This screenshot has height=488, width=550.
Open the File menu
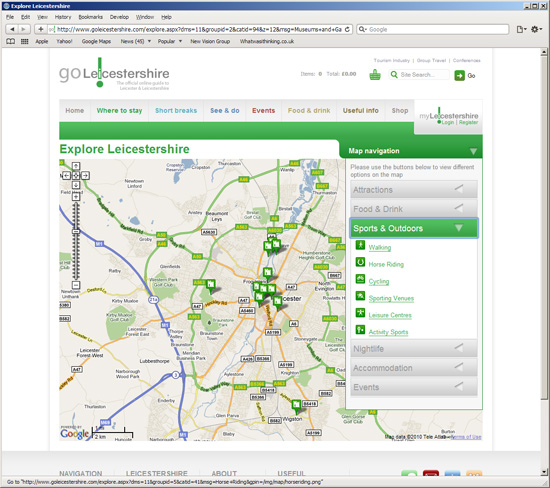click(10, 17)
